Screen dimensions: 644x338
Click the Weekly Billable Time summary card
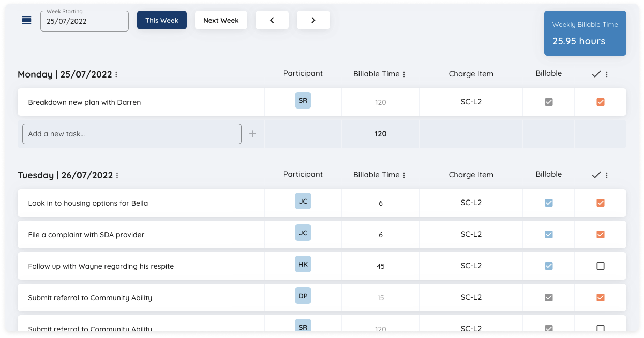click(x=585, y=33)
